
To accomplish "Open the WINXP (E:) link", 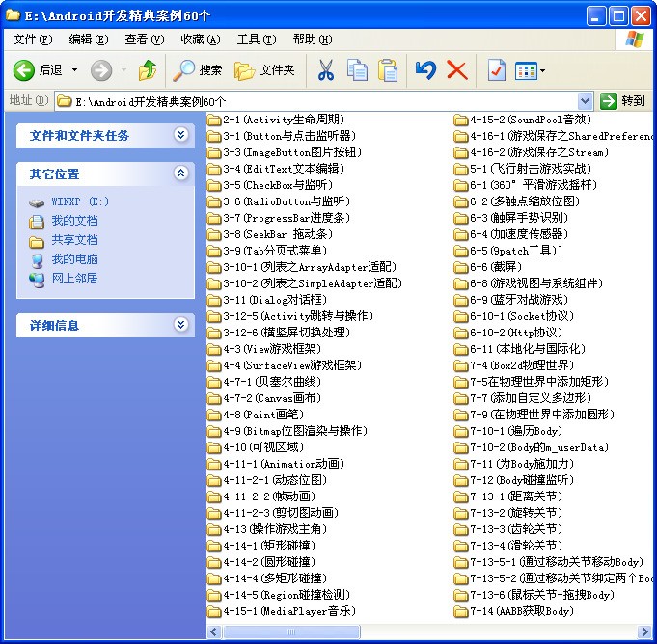I will point(80,201).
